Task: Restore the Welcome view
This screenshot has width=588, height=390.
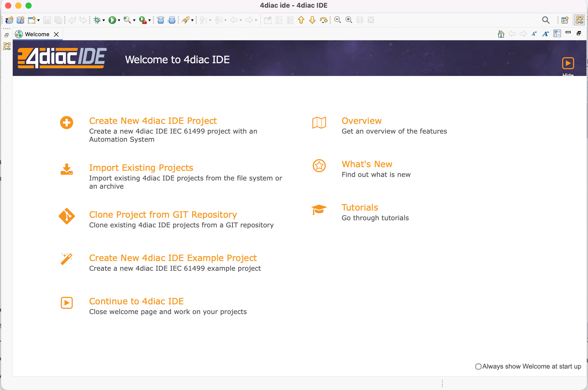Action: pyautogui.click(x=579, y=33)
